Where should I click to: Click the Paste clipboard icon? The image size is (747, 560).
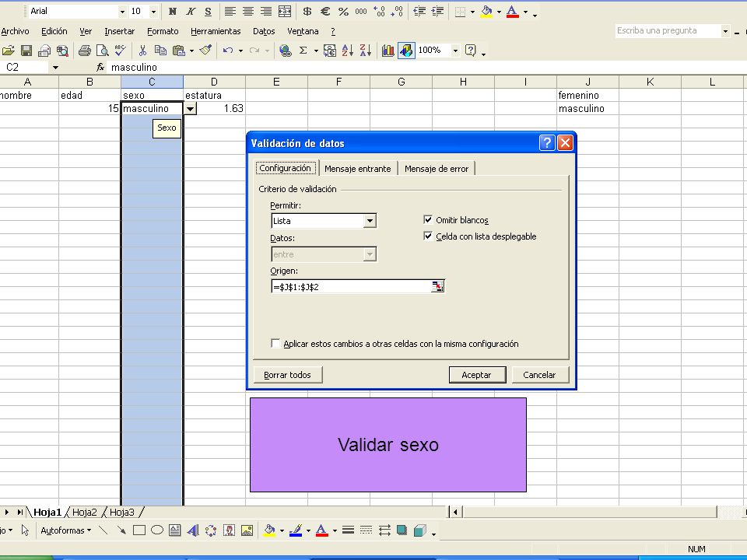179,51
